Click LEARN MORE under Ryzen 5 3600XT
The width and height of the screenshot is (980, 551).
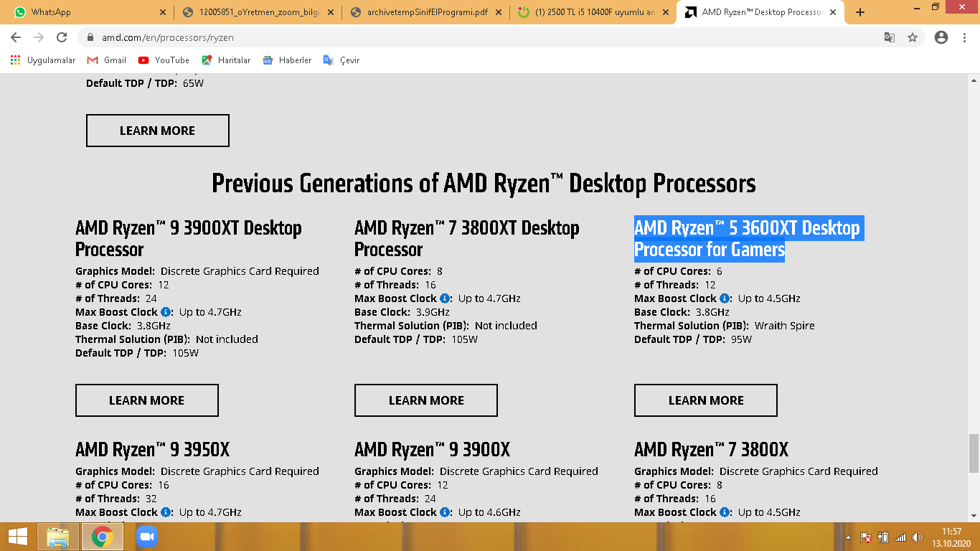pos(706,400)
